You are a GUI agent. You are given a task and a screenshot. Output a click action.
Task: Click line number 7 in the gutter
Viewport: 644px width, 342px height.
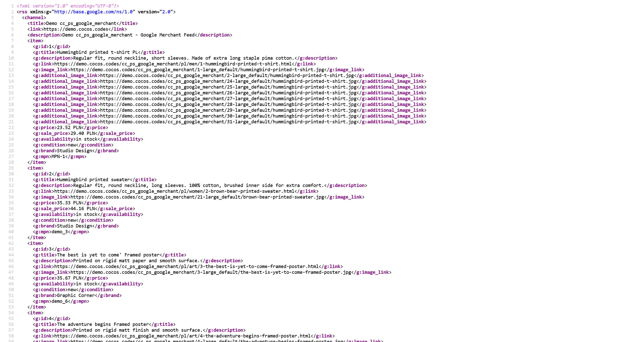click(x=12, y=41)
